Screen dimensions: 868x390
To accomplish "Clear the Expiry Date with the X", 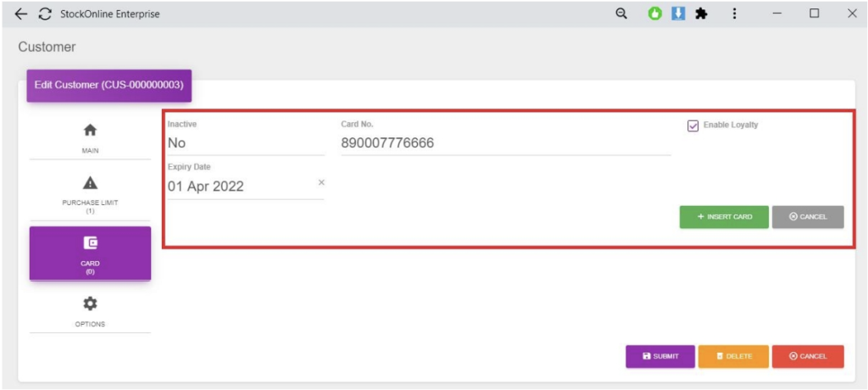I will click(x=321, y=182).
